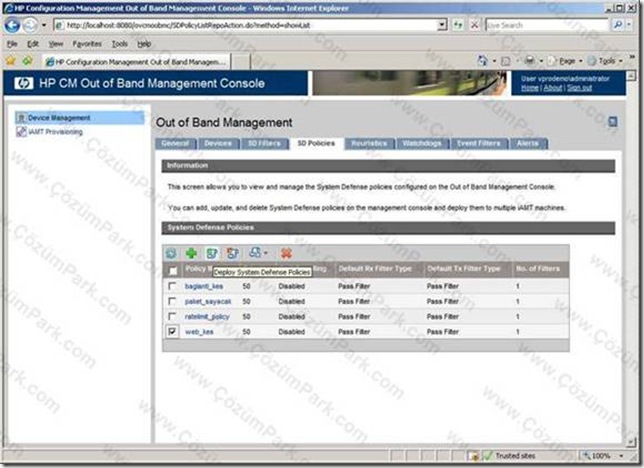The height and width of the screenshot is (468, 644).
Task: Open the File menu
Action: pos(12,44)
